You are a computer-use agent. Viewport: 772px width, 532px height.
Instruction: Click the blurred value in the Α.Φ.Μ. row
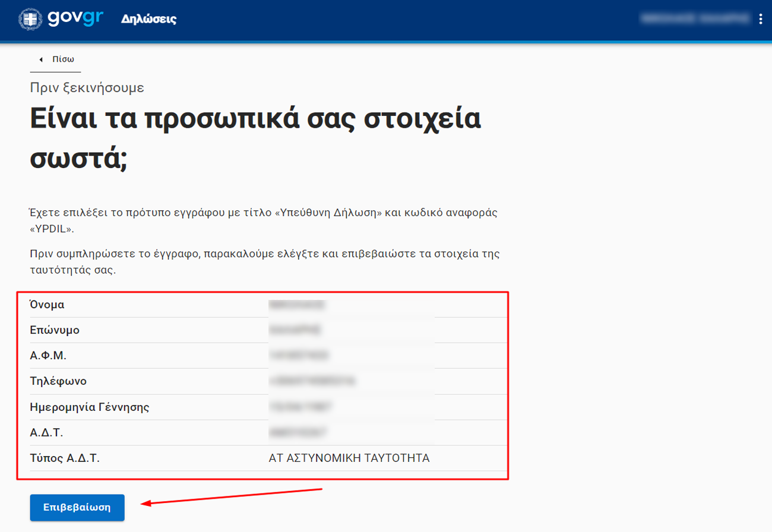tap(299, 356)
